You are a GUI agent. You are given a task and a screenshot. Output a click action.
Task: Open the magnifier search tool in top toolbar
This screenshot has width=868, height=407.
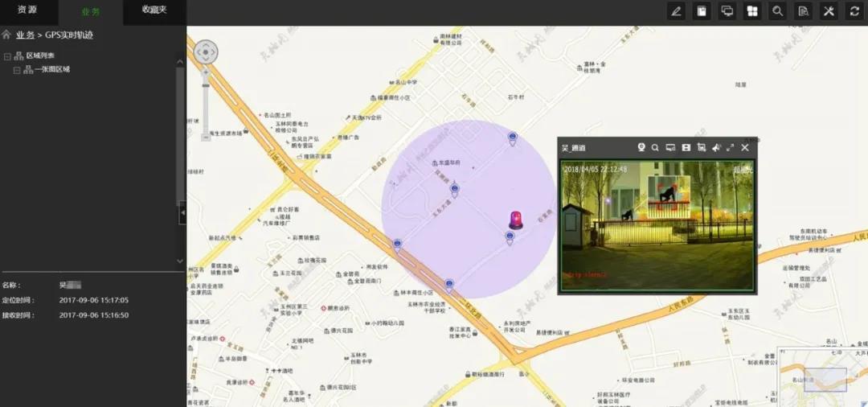[777, 11]
